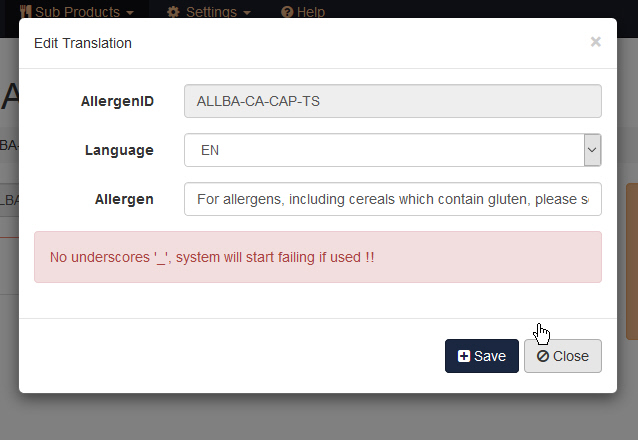Click the Edit Translation dialog title
638x440 pixels.
tap(83, 43)
